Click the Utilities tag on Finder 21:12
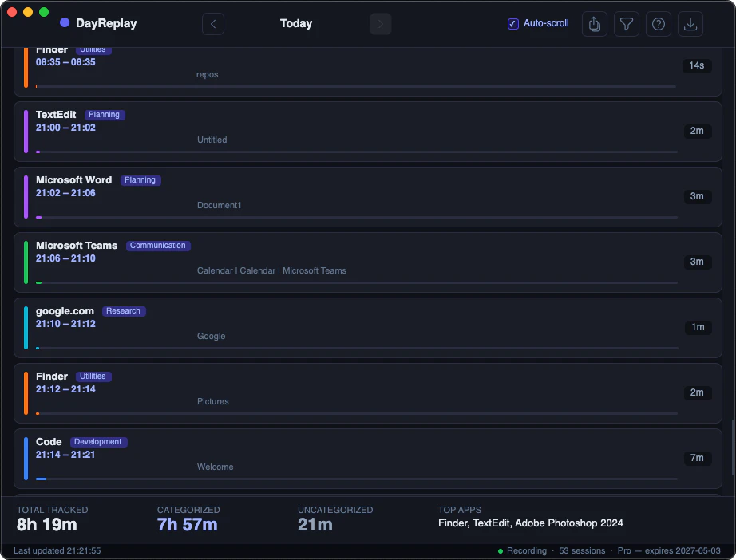The width and height of the screenshot is (736, 560). click(93, 377)
